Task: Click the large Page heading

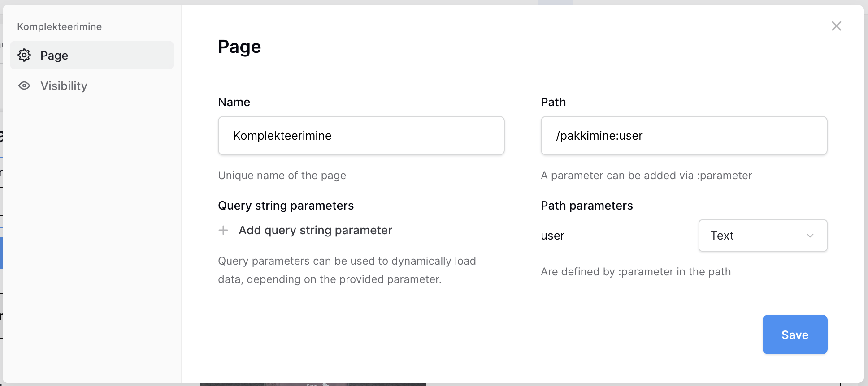Action: point(239,47)
